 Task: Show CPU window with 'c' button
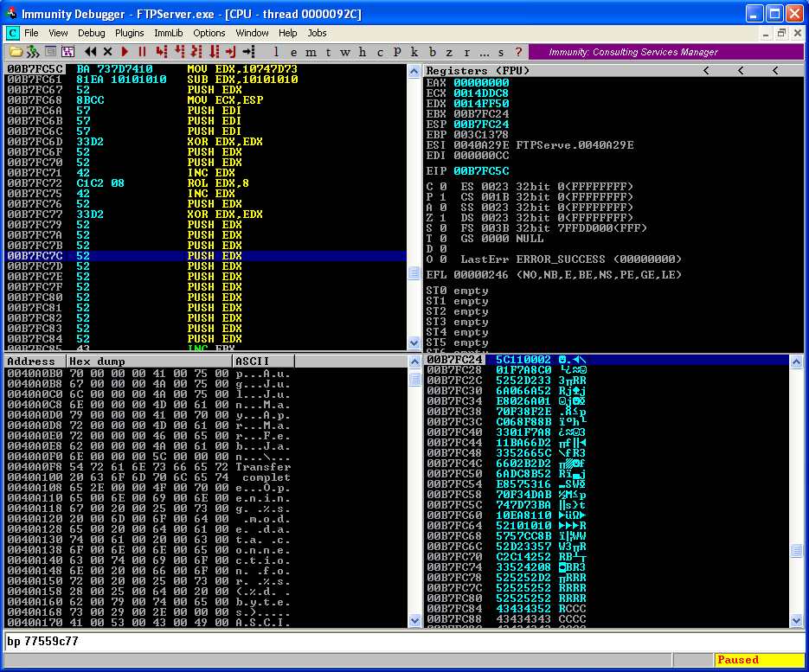point(380,52)
